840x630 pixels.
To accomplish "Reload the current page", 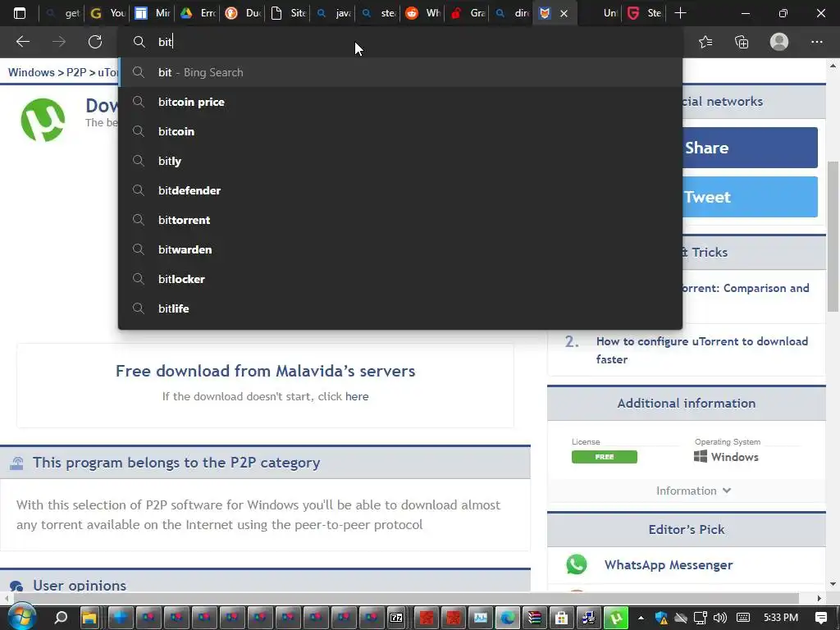I will pyautogui.click(x=95, y=42).
